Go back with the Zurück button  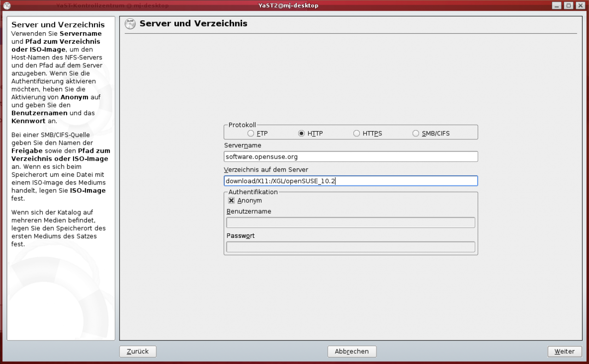coord(138,351)
